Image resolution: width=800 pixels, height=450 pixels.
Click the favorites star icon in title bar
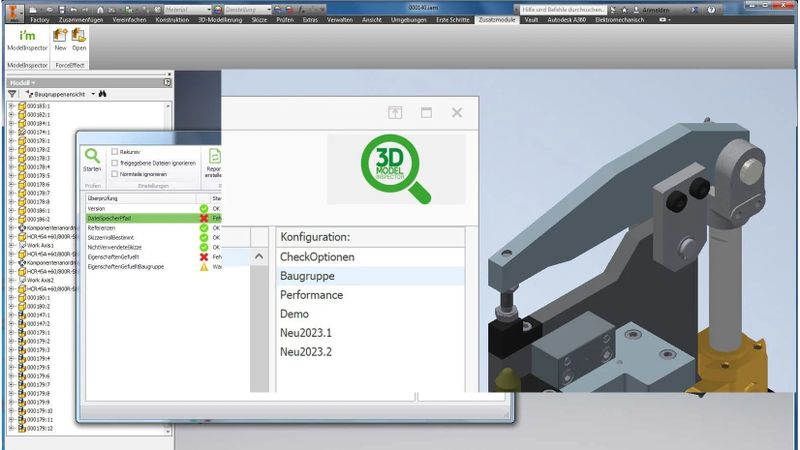click(624, 10)
